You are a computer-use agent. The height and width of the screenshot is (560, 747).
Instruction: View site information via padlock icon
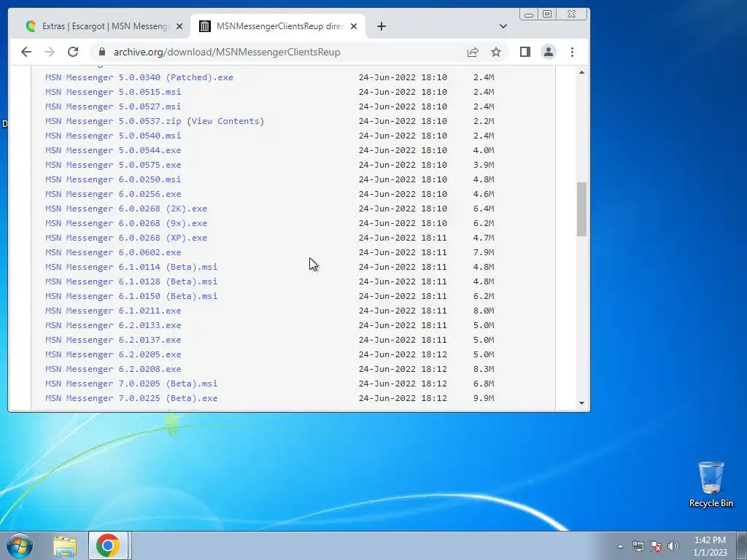tap(102, 52)
